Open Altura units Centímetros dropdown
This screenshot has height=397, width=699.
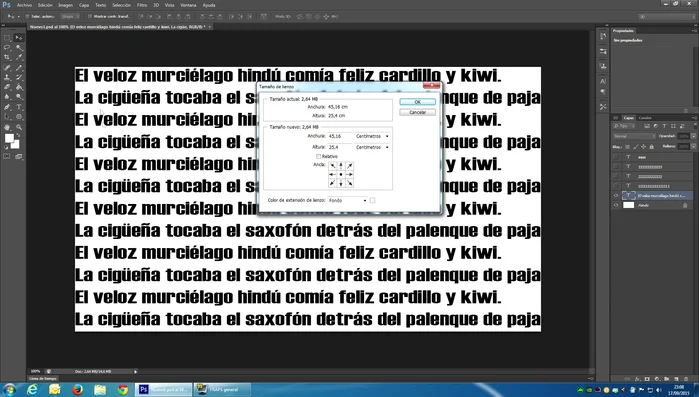(x=372, y=147)
